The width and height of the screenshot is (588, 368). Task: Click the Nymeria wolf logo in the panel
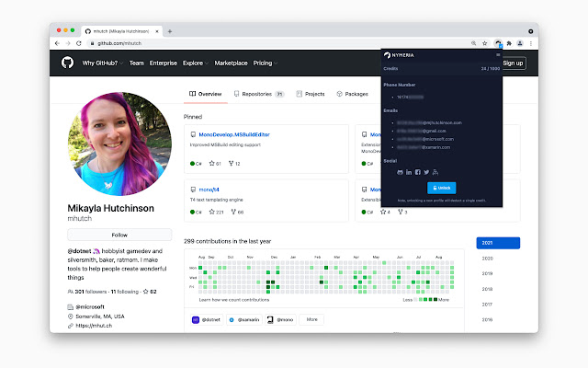tap(387, 55)
